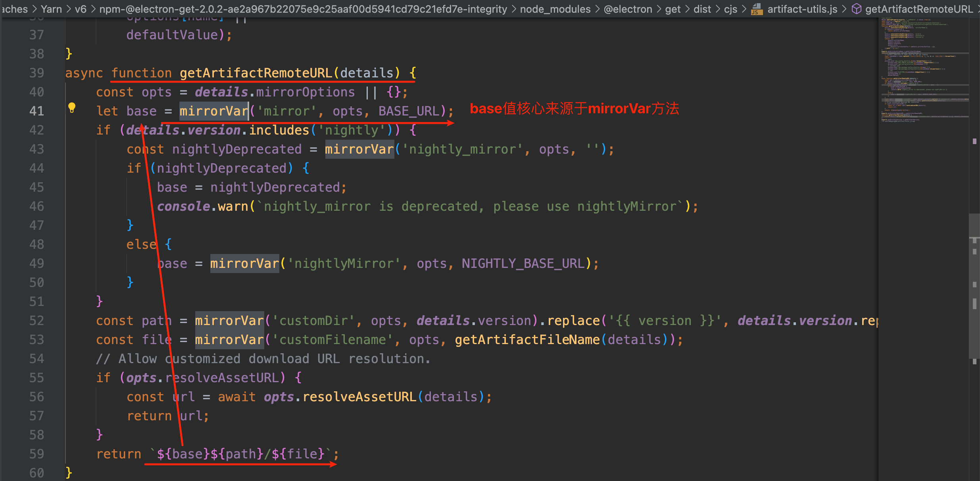Click the lightbulb quick-fix icon on line 41
The height and width of the screenshot is (481, 980).
pyautogui.click(x=72, y=108)
